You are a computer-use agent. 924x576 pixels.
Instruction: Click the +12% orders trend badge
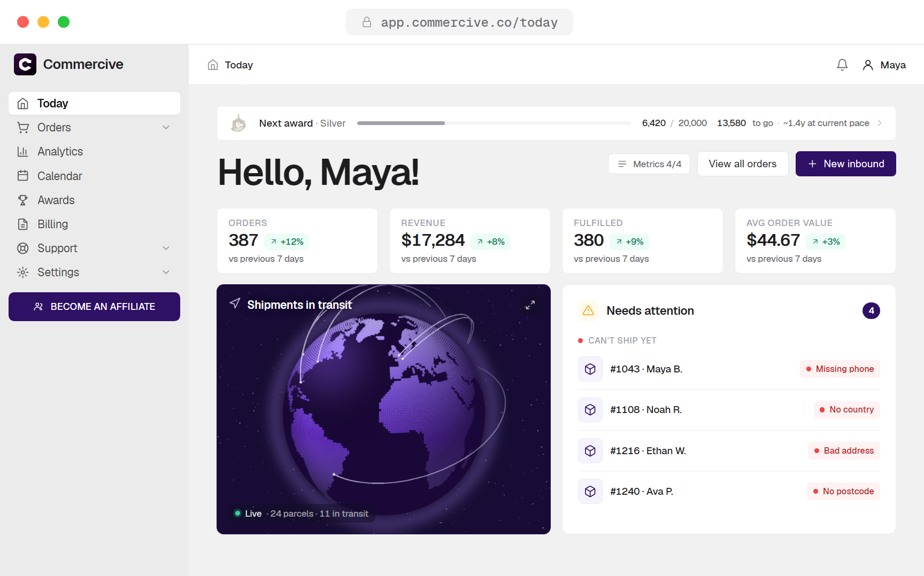pos(287,242)
